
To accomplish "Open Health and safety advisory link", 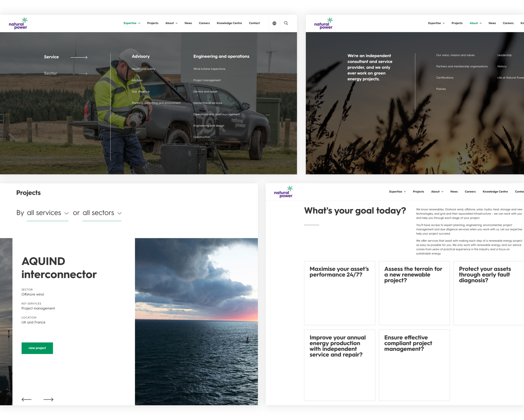I will 143,69.
